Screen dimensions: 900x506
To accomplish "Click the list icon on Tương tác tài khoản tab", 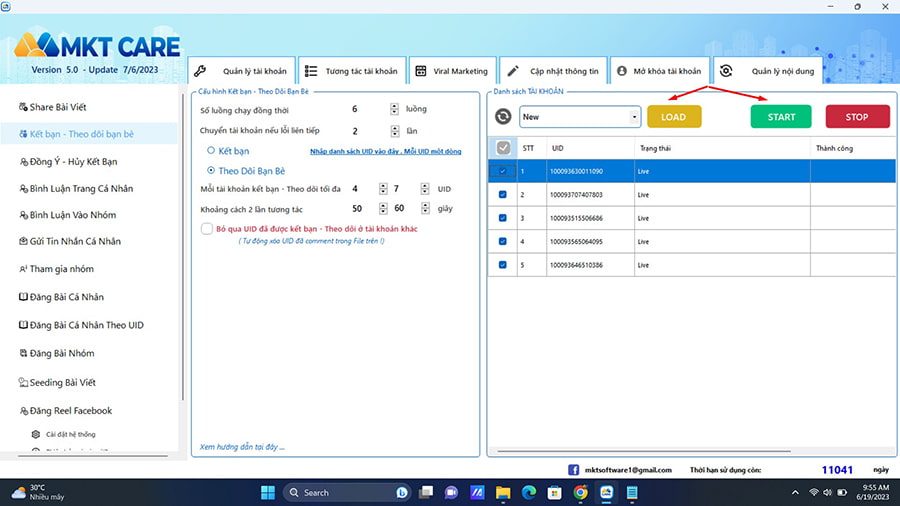I will pos(311,71).
